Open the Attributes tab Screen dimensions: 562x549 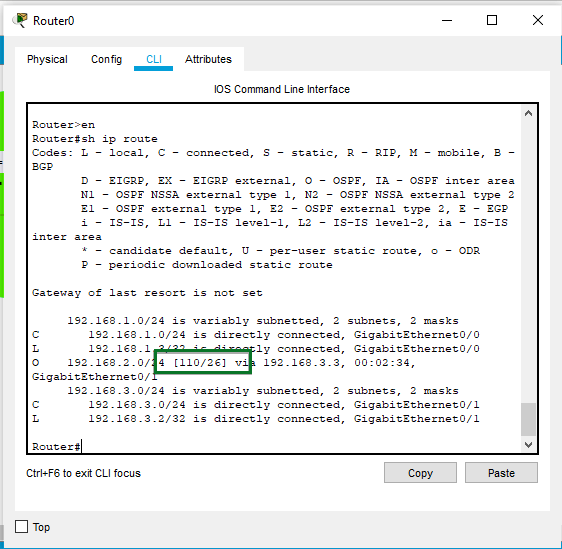click(208, 59)
